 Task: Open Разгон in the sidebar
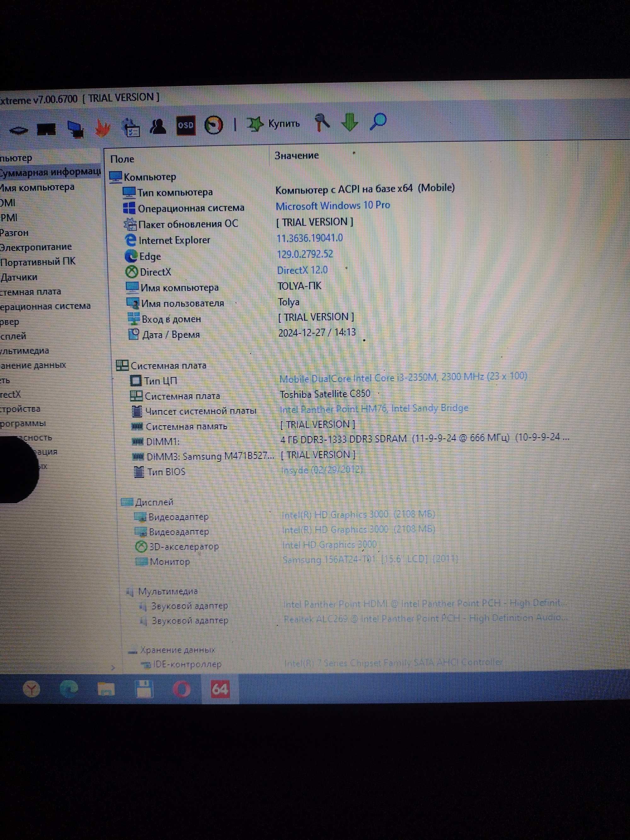click(x=14, y=232)
